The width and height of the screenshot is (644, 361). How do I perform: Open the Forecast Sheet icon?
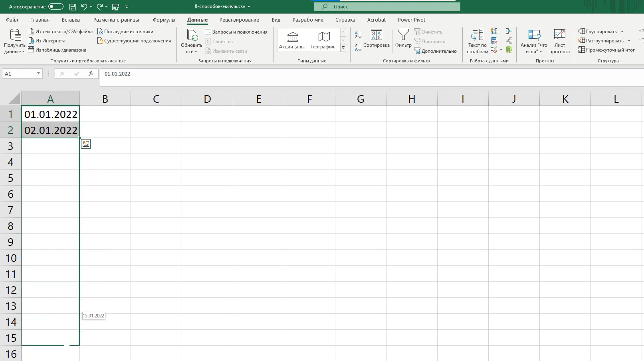coord(559,35)
